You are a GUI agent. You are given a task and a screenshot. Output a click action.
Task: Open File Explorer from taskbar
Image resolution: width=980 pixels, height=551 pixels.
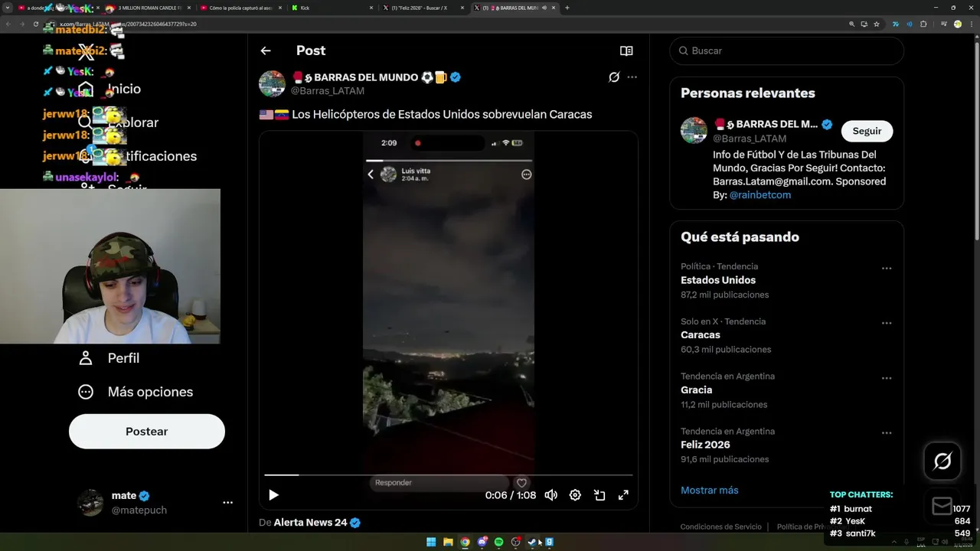click(448, 542)
